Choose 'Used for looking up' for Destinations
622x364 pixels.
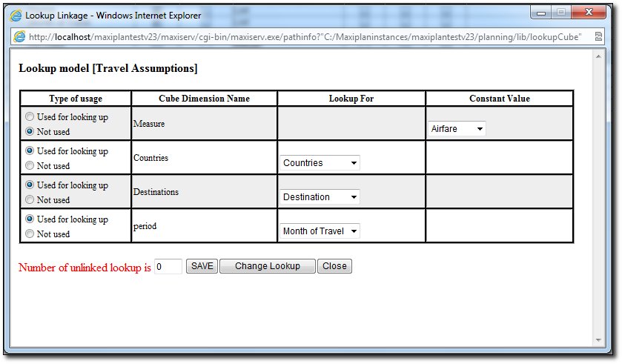pyautogui.click(x=30, y=185)
